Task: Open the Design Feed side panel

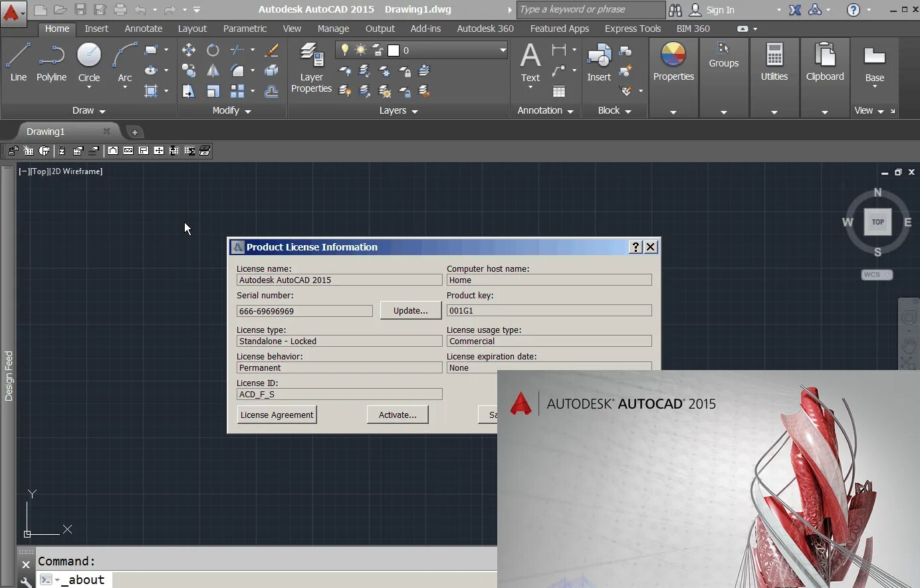Action: [x=9, y=375]
